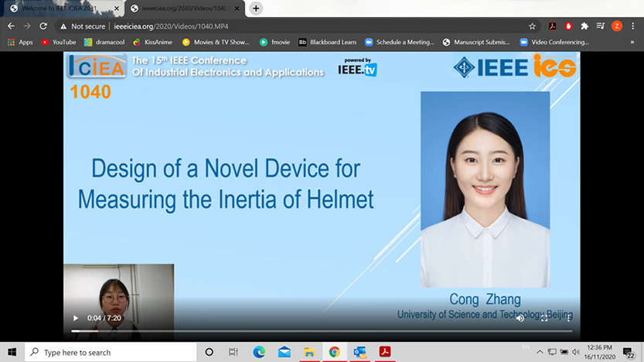Image resolution: width=644 pixels, height=362 pixels.
Task: Open the Not secure site info warning
Action: coord(83,26)
